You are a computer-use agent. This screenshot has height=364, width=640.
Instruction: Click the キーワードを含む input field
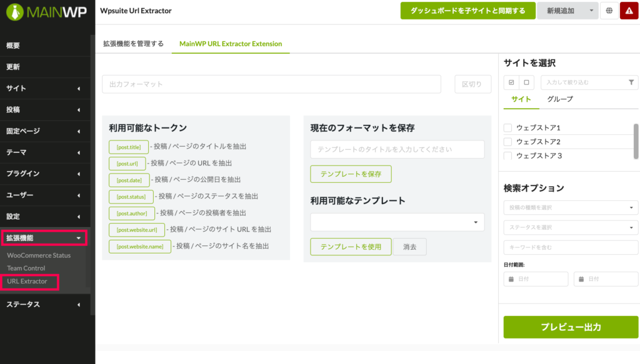click(x=571, y=247)
